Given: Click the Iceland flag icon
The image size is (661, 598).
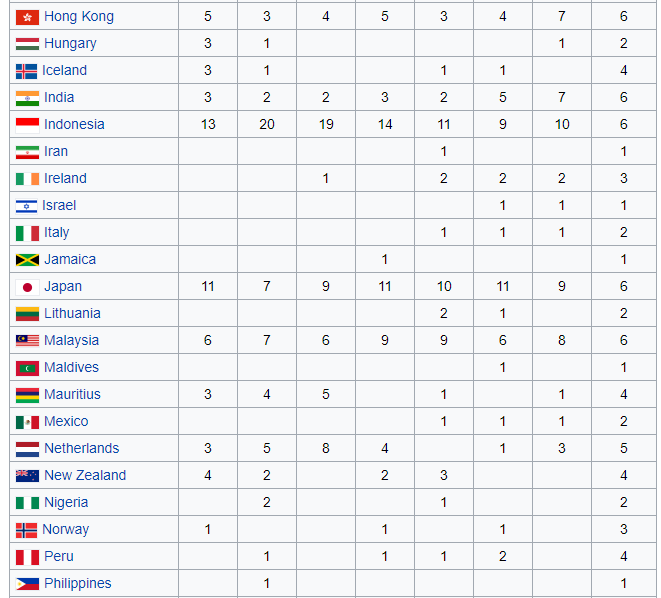Looking at the screenshot, I should 26,71.
